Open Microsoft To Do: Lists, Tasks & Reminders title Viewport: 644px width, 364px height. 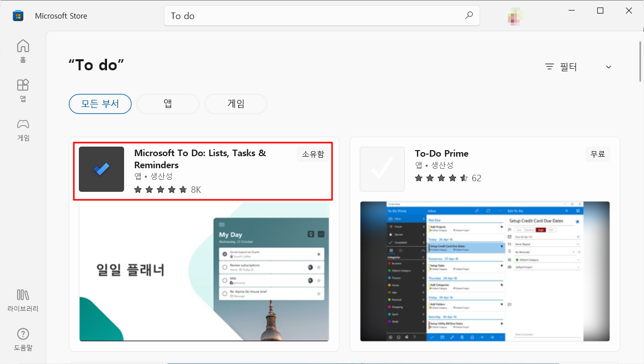pyautogui.click(x=200, y=159)
